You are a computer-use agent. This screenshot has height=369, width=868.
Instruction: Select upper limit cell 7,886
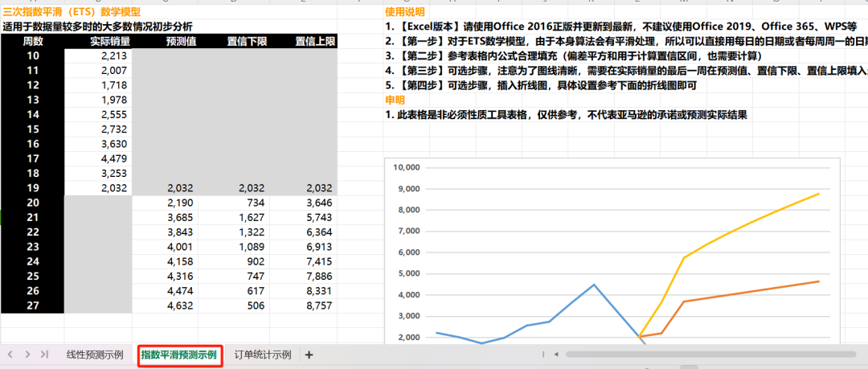303,276
